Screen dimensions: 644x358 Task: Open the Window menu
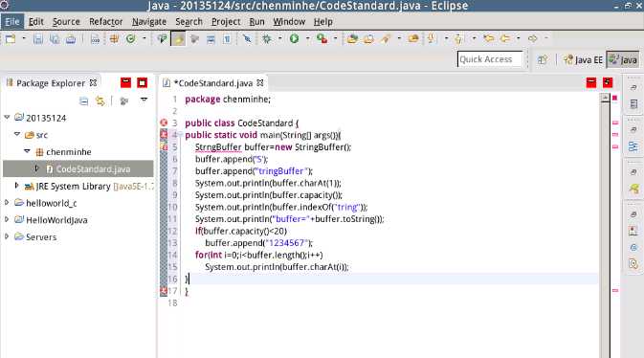pyautogui.click(x=289, y=22)
